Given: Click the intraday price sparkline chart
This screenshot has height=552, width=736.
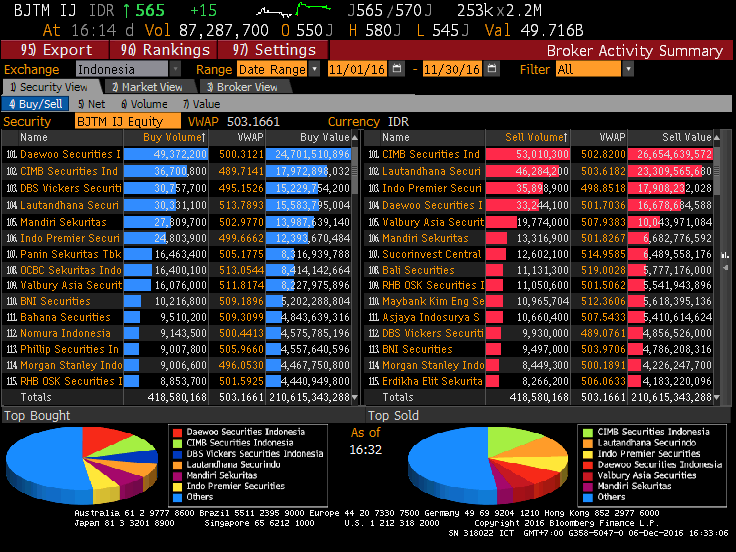Looking at the screenshot, I should (304, 11).
